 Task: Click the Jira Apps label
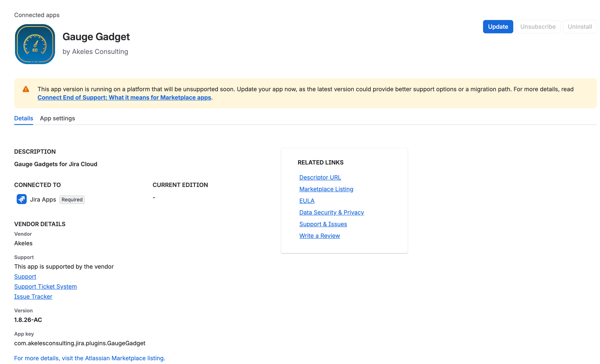(x=43, y=200)
